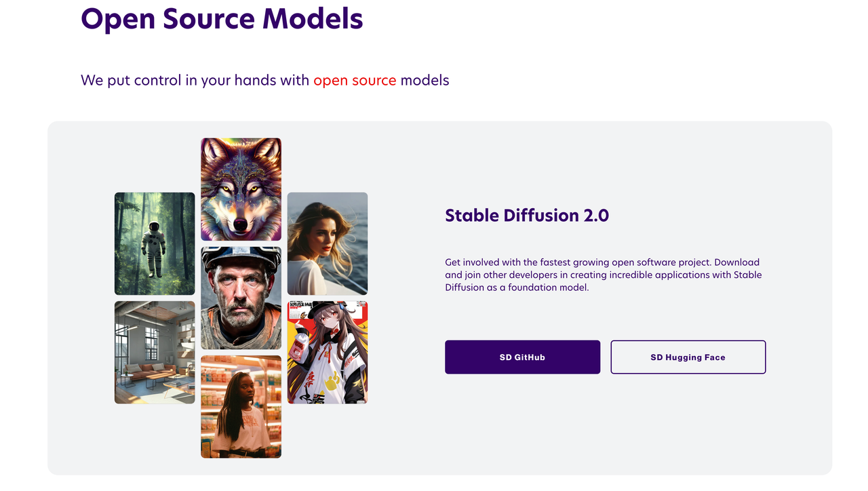This screenshot has width=868, height=491.
Task: Click "Diffusion as a foundation model." line
Action: [517, 288]
